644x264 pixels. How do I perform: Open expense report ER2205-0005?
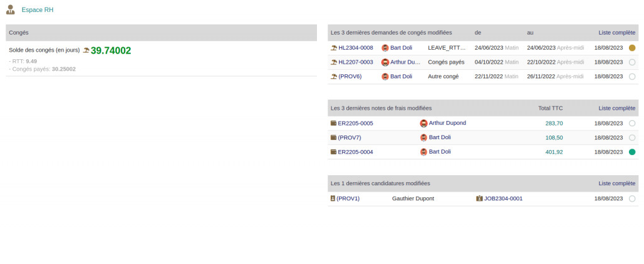tap(356, 123)
